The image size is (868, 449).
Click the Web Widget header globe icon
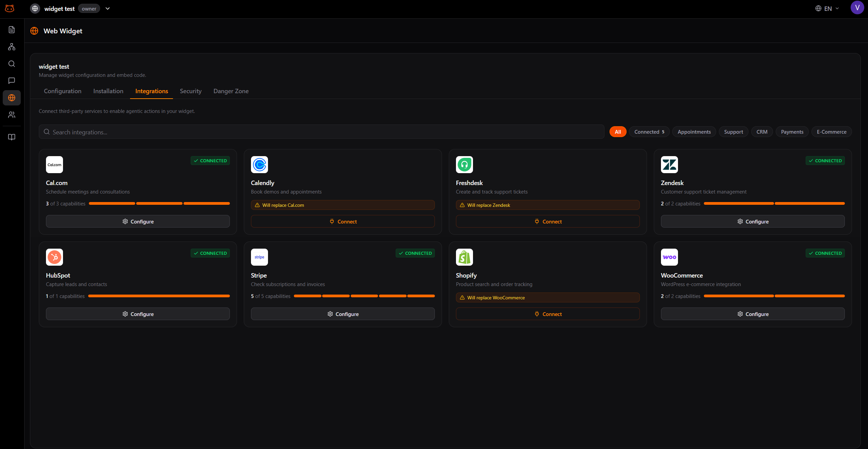point(34,31)
